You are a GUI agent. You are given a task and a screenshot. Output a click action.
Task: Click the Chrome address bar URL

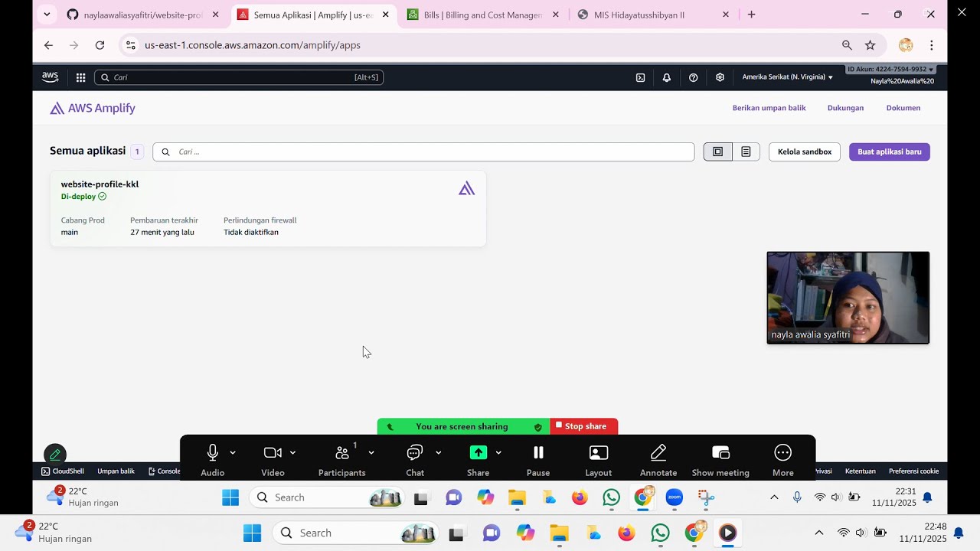[x=253, y=45]
